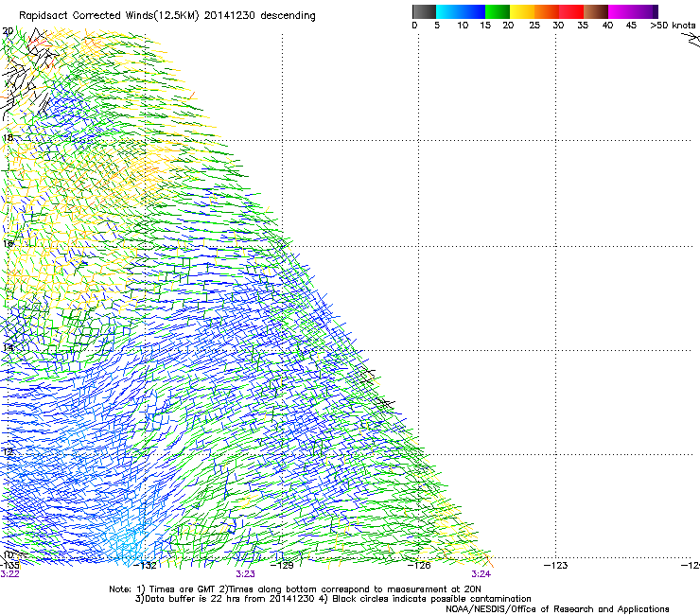Click the longitude label '-132'
The height and width of the screenshot is (615, 700).
click(x=146, y=566)
